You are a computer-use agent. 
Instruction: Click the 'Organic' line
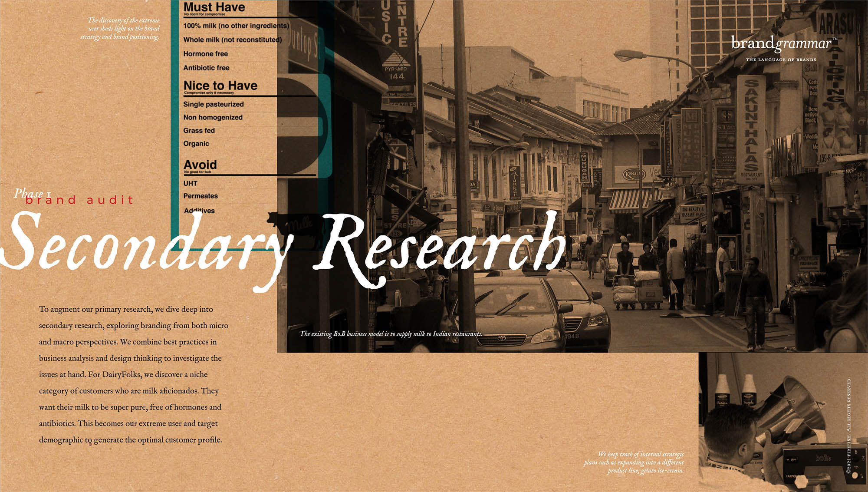tap(196, 144)
